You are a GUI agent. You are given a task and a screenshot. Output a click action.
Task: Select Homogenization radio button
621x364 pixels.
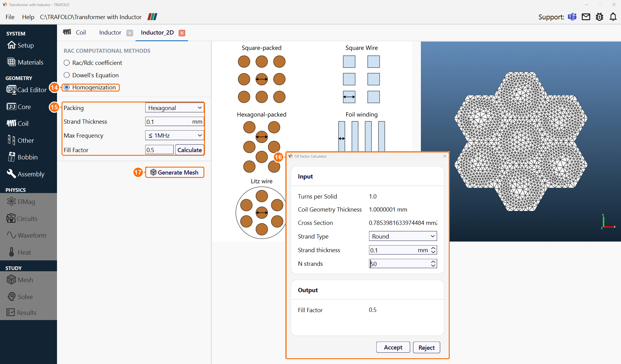[67, 87]
